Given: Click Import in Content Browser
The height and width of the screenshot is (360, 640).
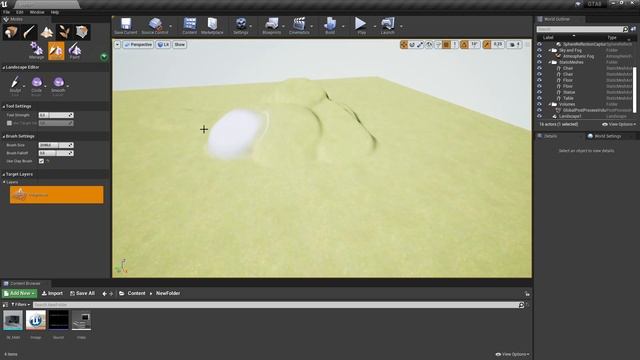Looking at the screenshot, I should point(52,293).
